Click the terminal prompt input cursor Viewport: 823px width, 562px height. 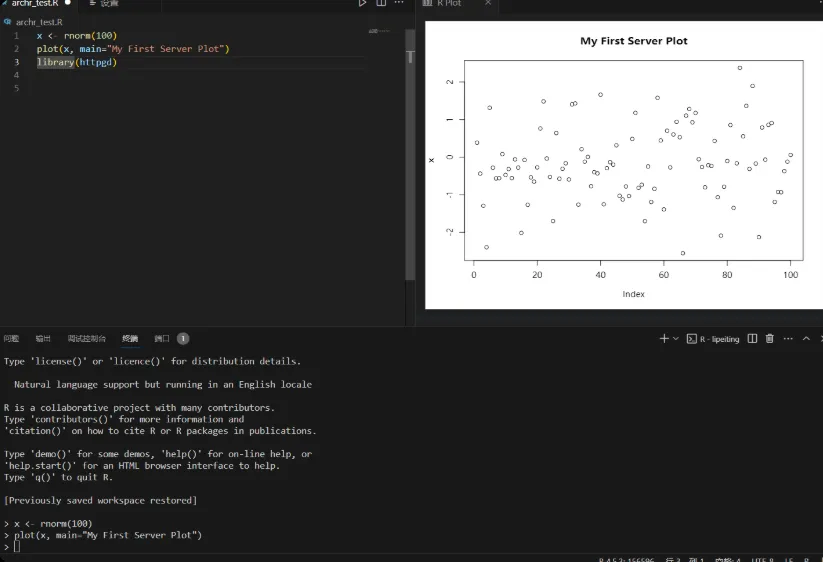(x=17, y=547)
